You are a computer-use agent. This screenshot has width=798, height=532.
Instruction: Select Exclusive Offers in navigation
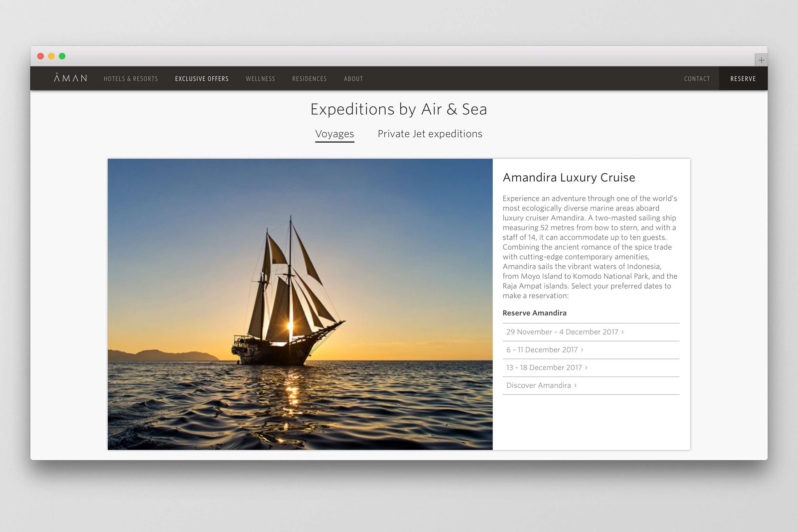point(201,79)
